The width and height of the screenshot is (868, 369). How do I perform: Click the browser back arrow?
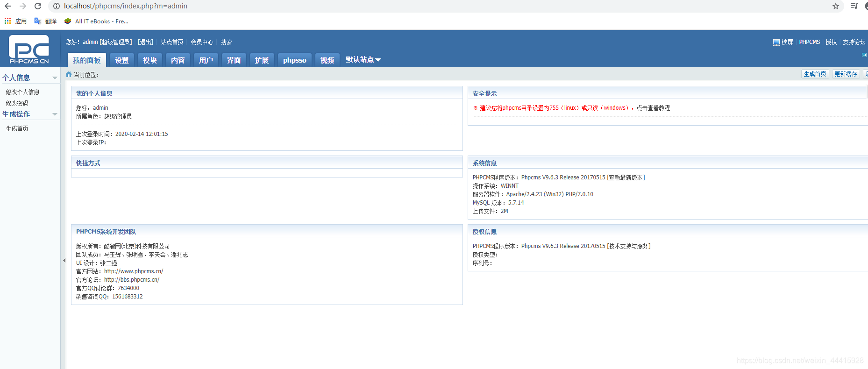coord(8,6)
